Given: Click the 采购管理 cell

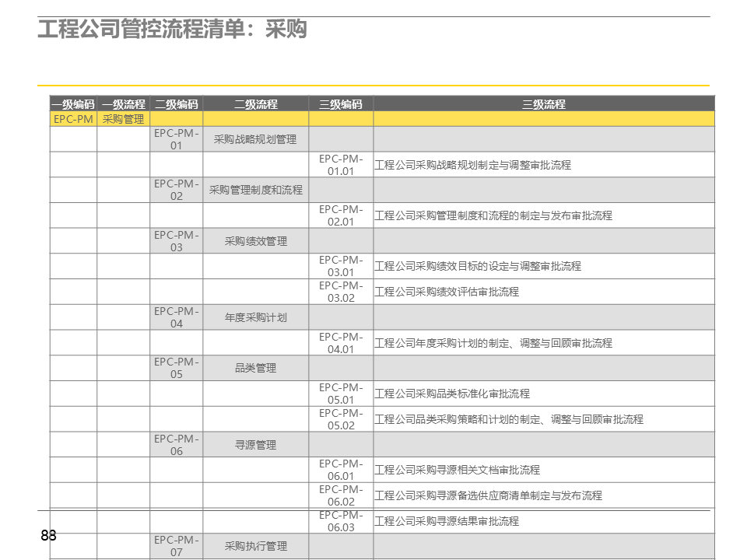Looking at the screenshot, I should point(124,119).
